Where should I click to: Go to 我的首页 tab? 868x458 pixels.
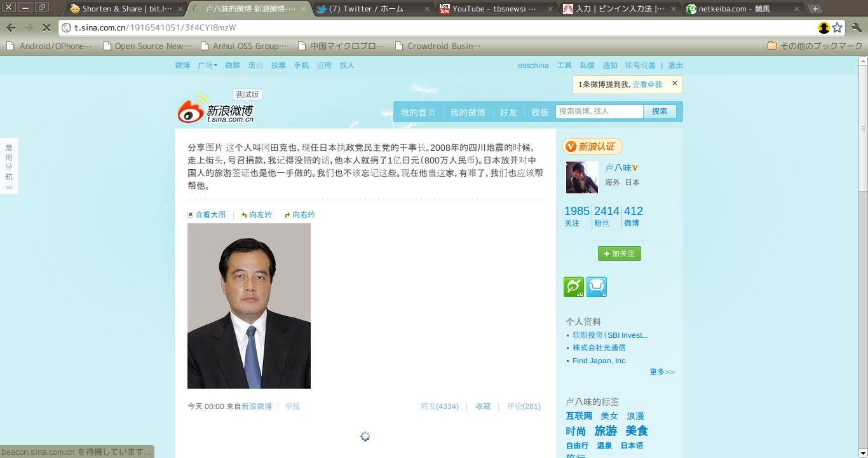click(x=418, y=113)
